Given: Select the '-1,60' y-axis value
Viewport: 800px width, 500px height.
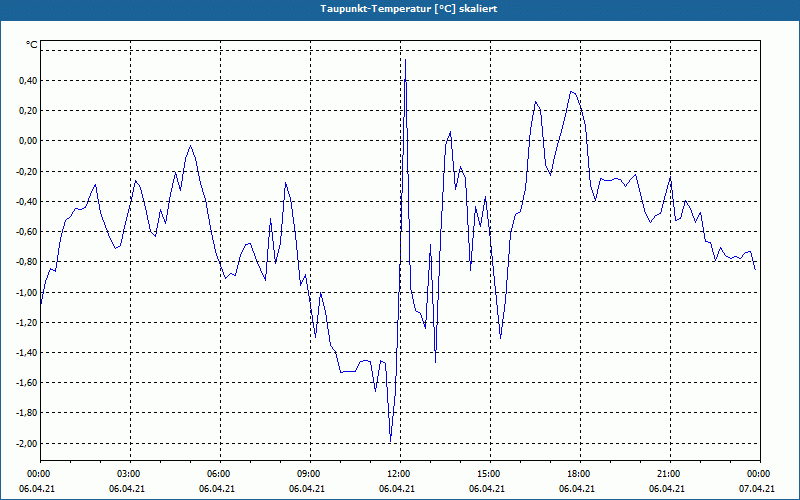Looking at the screenshot, I should [27, 383].
